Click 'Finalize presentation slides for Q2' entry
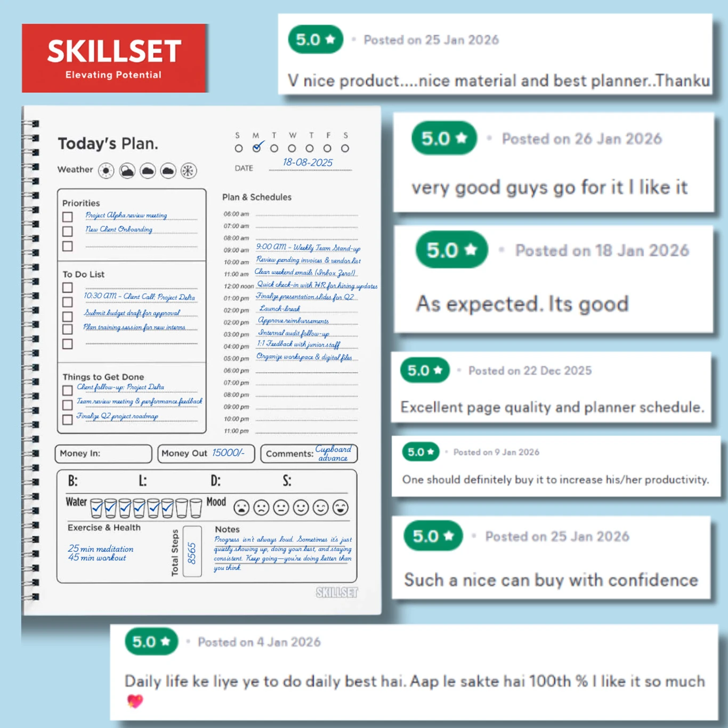728x728 pixels. 305,297
